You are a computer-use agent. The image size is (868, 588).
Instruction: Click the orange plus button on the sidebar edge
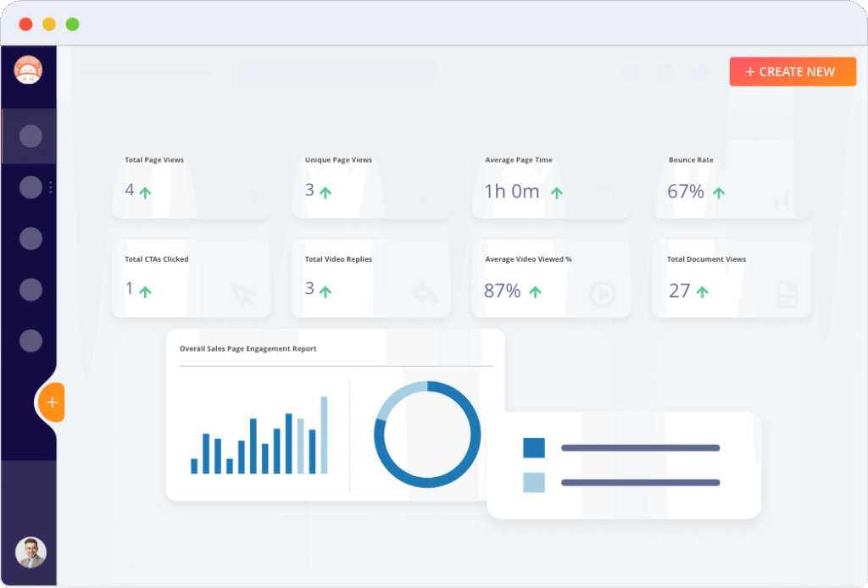pyautogui.click(x=52, y=402)
